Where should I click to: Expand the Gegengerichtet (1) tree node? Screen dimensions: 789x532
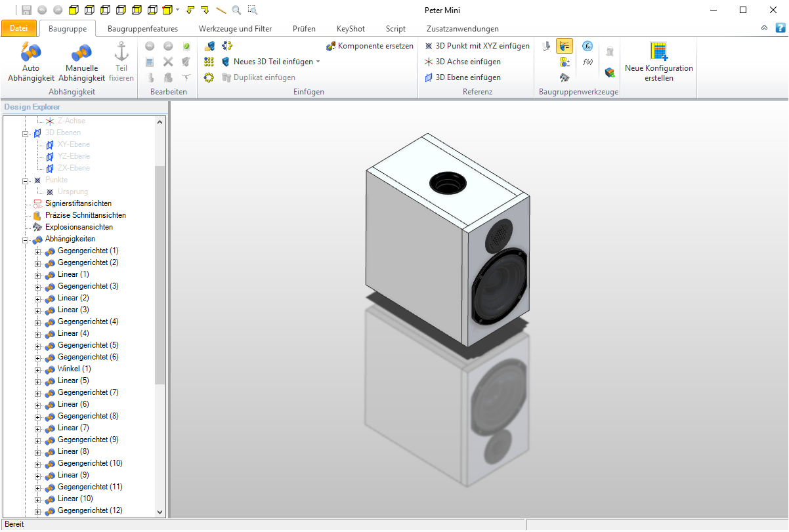click(37, 251)
